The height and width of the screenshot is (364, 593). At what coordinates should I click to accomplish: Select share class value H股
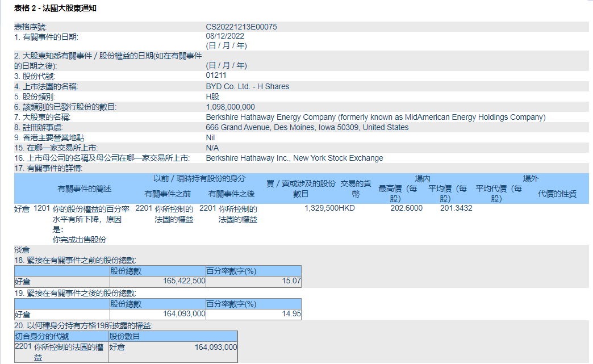coord(212,97)
